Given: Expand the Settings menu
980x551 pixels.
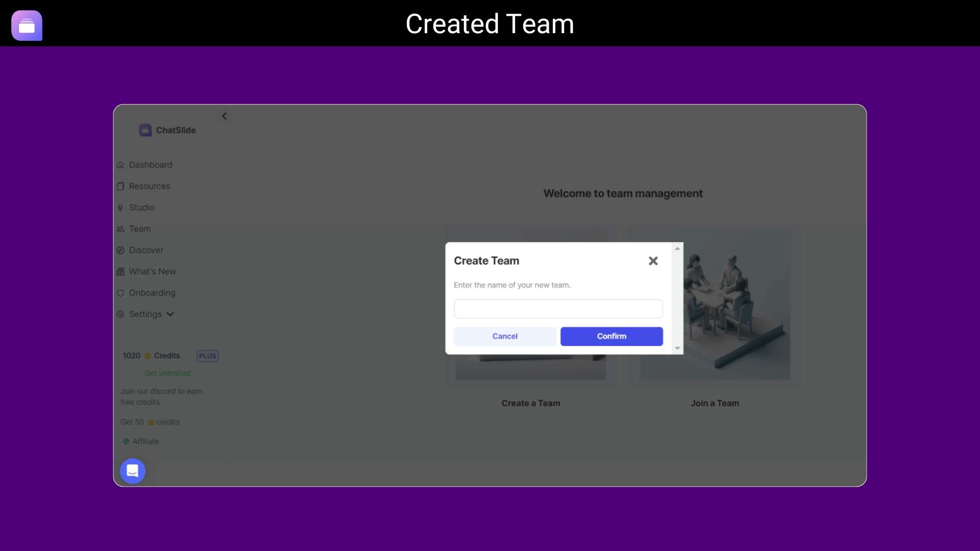Looking at the screenshot, I should coord(145,314).
